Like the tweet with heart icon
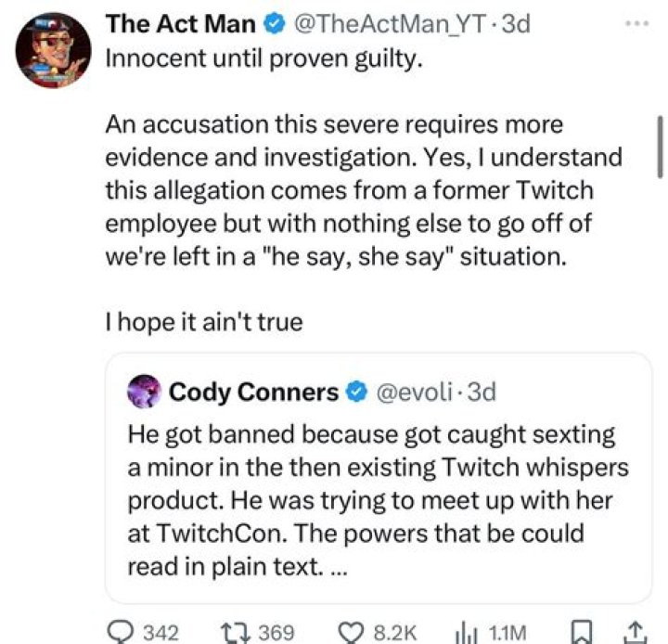Viewport: 668px width, 644px height. point(353,633)
